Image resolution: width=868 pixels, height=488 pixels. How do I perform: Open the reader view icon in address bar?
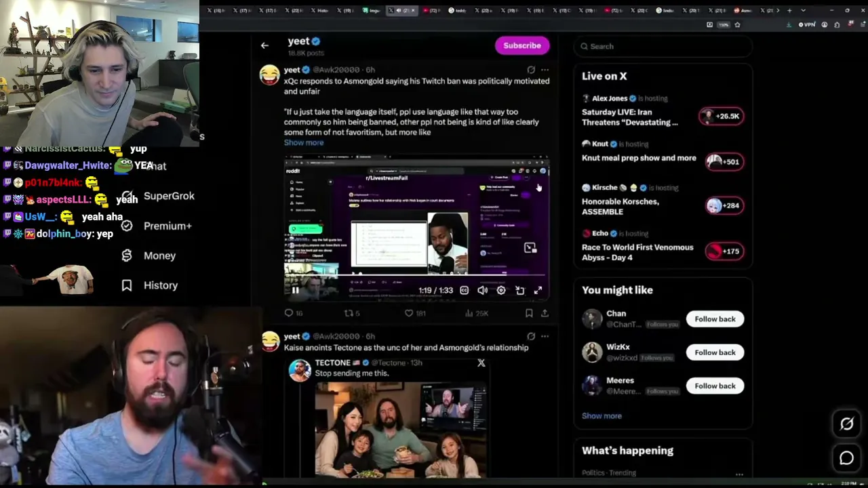(709, 25)
